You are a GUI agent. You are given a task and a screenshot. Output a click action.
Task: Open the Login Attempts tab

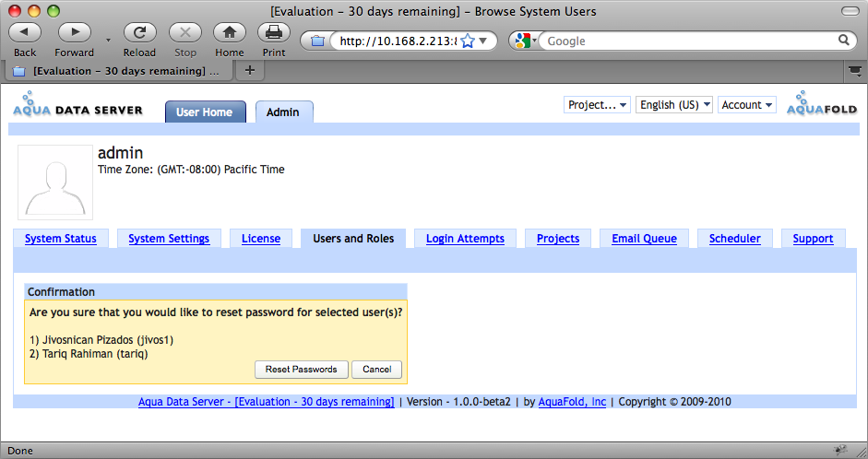point(465,239)
